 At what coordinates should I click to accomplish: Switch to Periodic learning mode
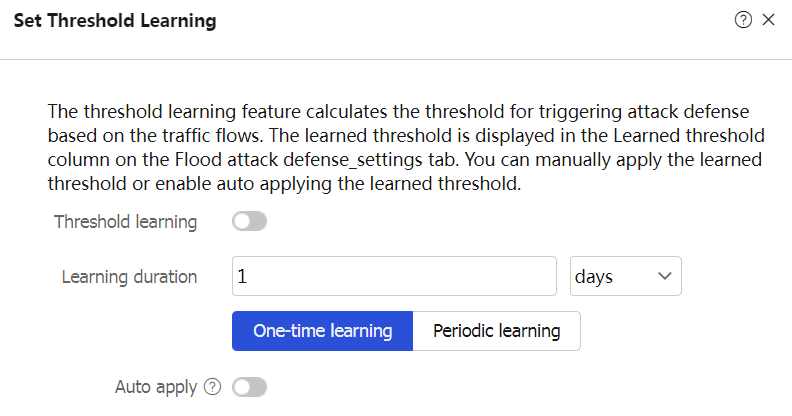coord(497,331)
